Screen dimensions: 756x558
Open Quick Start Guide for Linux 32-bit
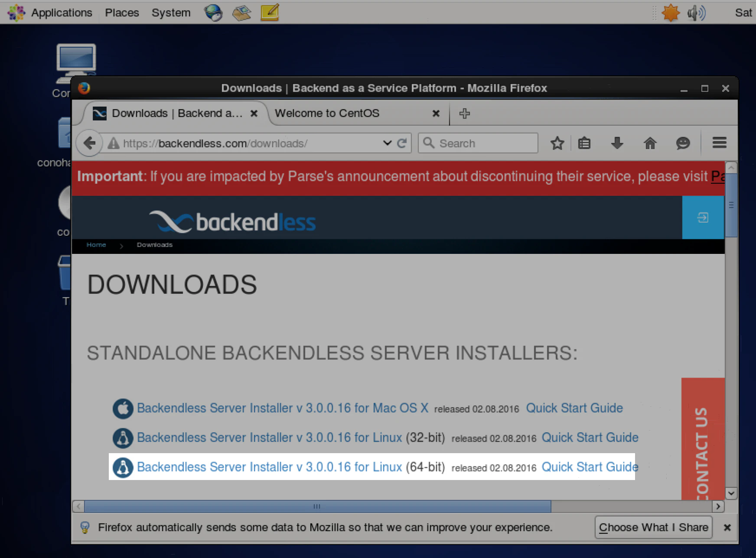590,438
